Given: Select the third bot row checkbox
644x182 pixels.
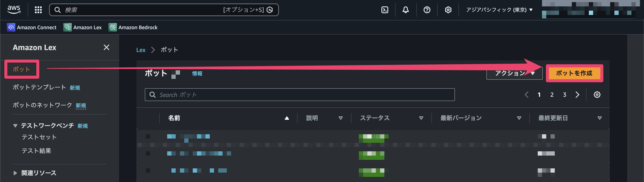Looking at the screenshot, I should click(x=148, y=170).
